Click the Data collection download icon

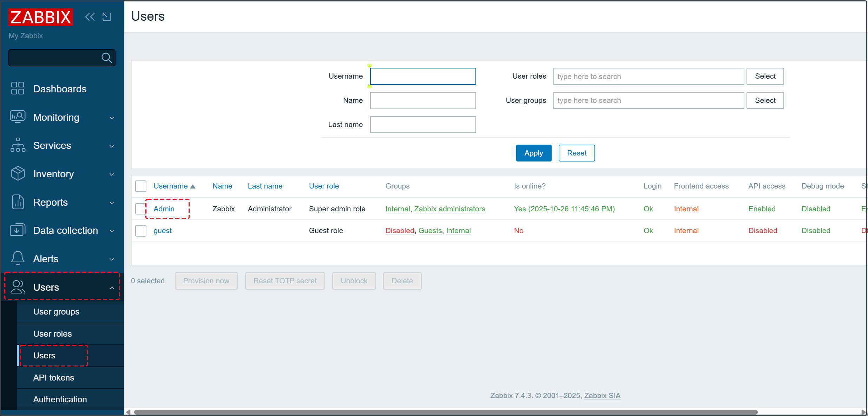click(18, 230)
